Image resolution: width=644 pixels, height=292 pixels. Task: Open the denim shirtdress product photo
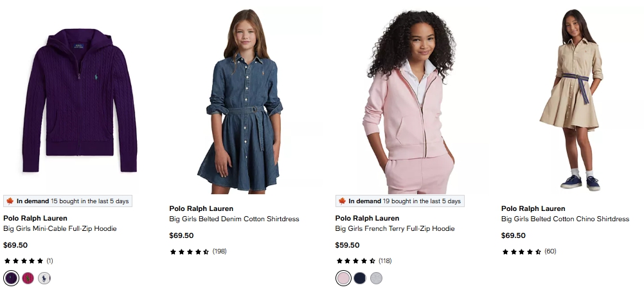coord(243,100)
